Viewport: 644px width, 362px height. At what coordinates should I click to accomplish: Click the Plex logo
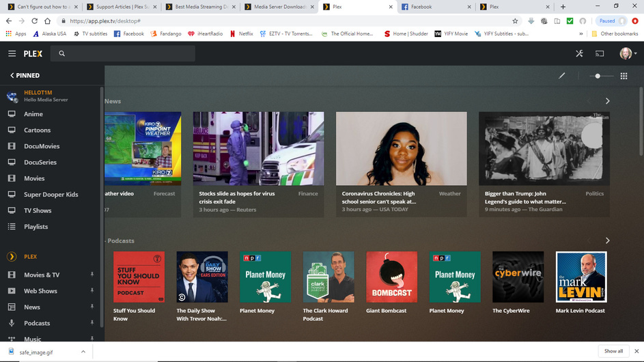[x=33, y=53]
